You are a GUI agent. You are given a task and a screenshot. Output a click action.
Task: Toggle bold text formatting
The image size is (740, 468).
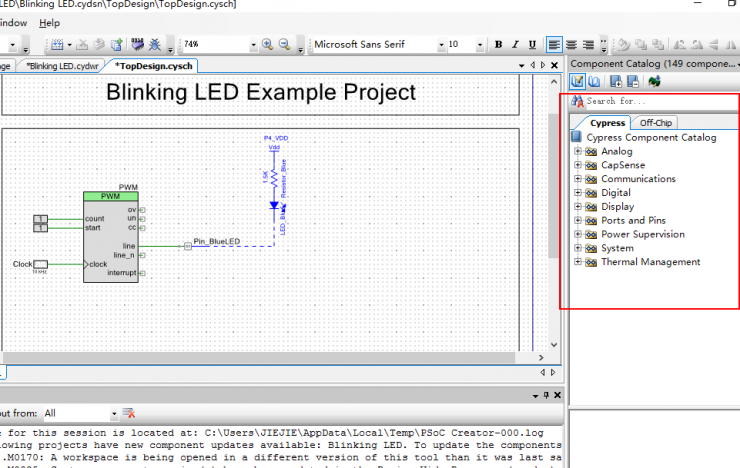coord(498,45)
